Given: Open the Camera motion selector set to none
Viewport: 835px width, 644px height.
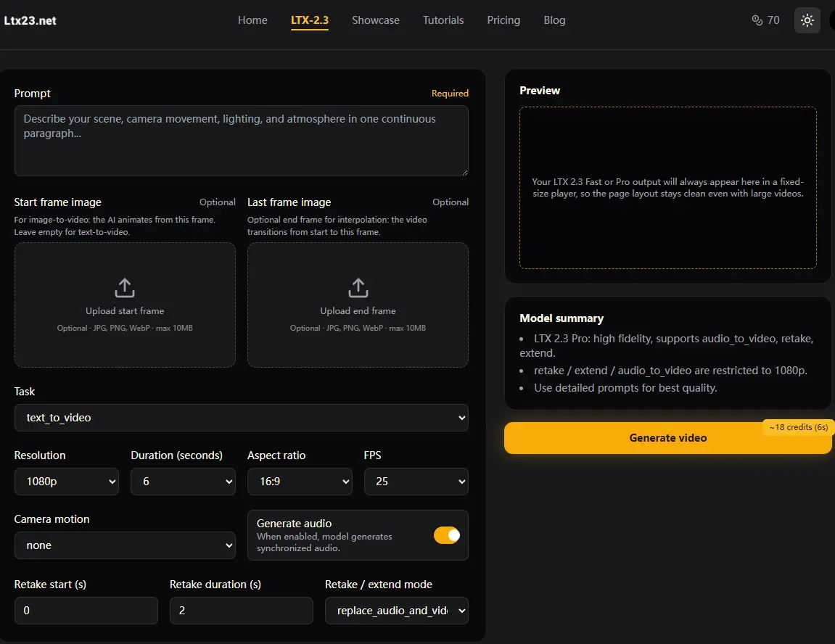Looking at the screenshot, I should 124,545.
